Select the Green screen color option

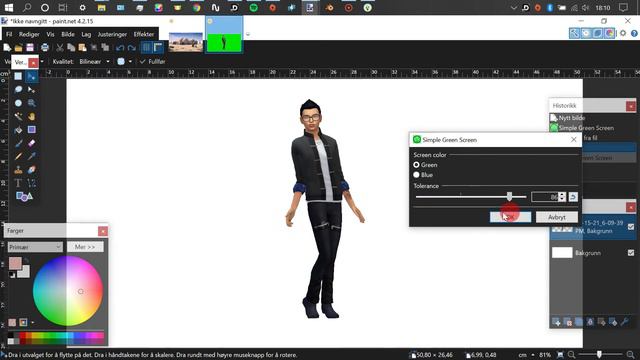coord(416,165)
